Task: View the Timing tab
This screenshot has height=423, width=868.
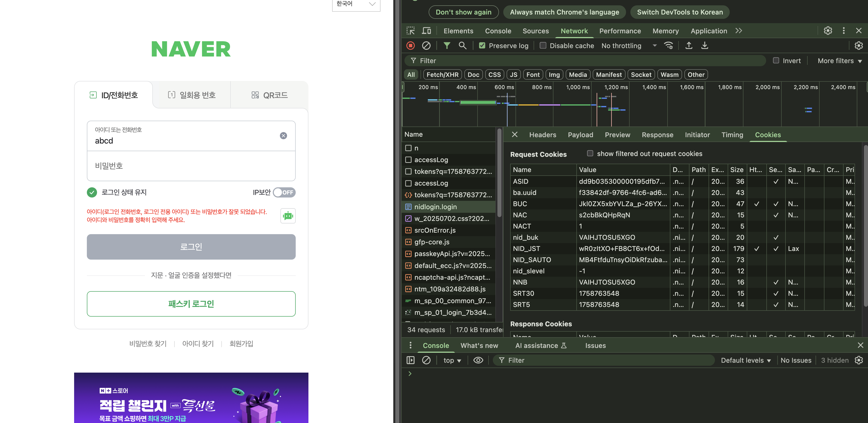Action: point(732,135)
